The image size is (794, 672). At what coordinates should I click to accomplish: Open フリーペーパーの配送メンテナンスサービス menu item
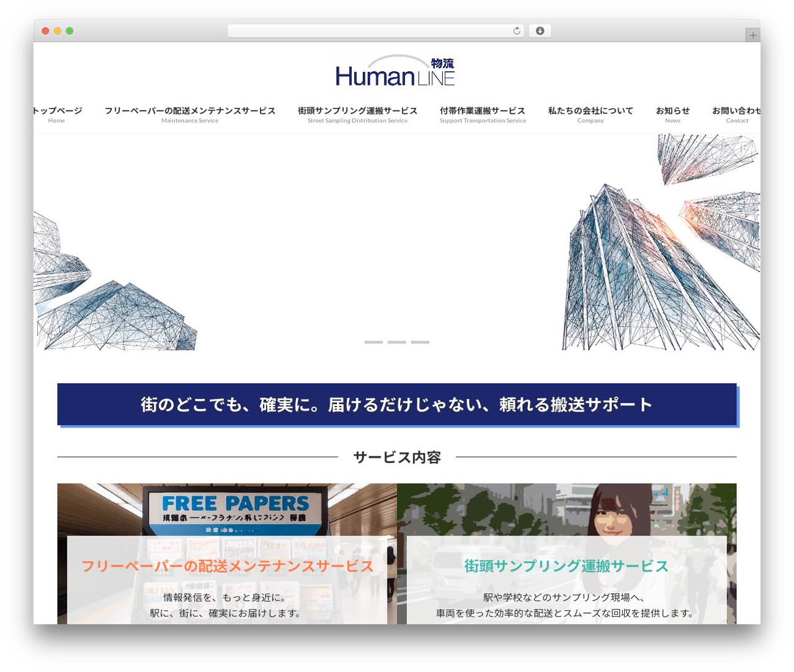pyautogui.click(x=190, y=115)
